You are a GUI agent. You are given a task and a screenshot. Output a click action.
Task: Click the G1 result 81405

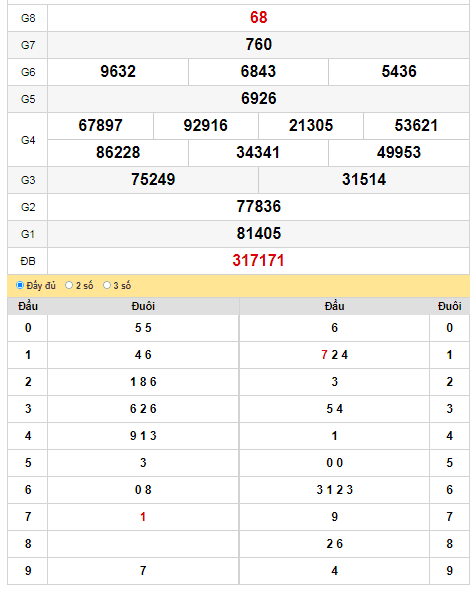pos(258,234)
